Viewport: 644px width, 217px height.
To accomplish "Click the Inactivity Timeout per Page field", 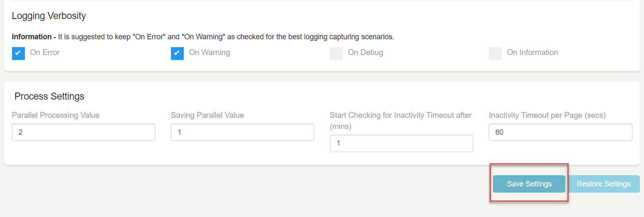I will pos(560,132).
